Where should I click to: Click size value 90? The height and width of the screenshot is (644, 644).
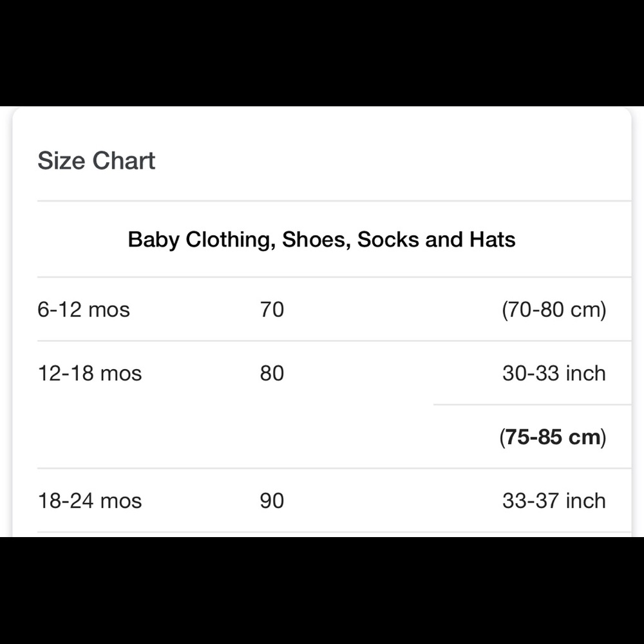(272, 501)
